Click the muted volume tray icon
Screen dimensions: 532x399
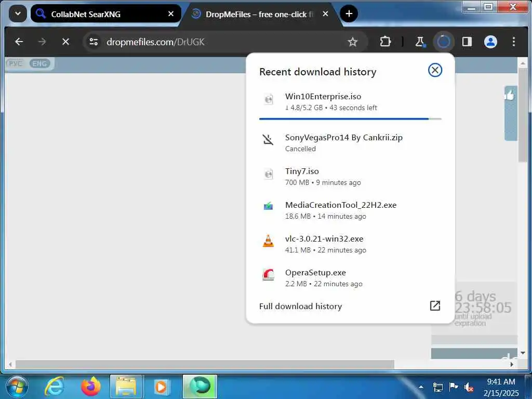469,387
